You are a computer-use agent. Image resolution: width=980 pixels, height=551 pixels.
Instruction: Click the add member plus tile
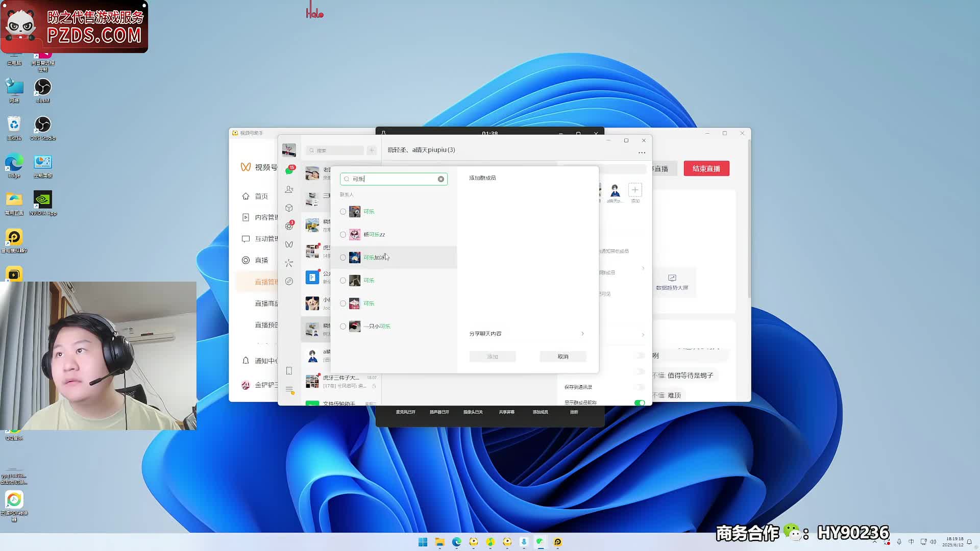pyautogui.click(x=635, y=190)
